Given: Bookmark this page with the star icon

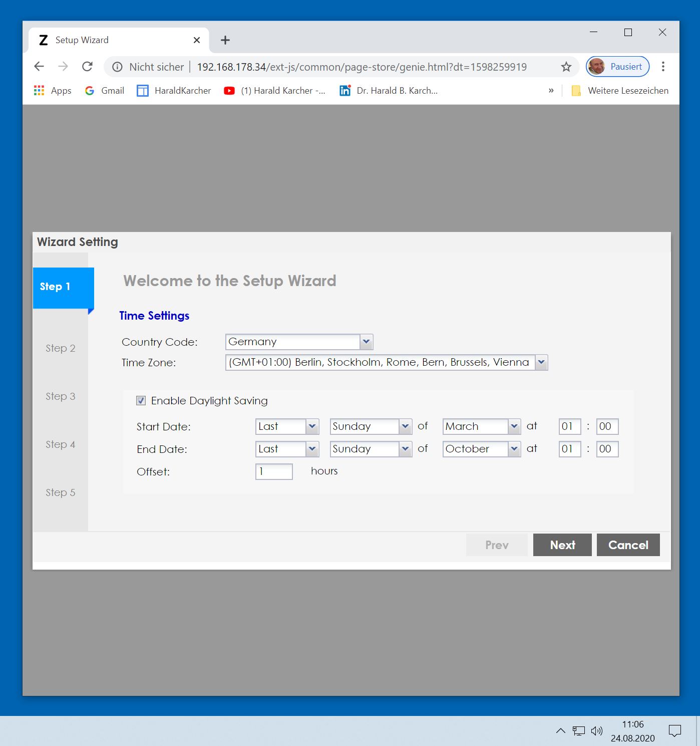Looking at the screenshot, I should pyautogui.click(x=566, y=67).
